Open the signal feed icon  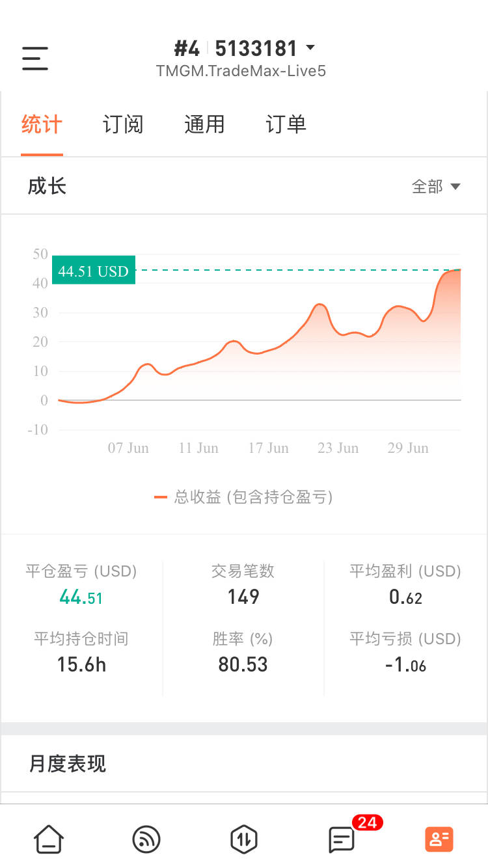(146, 839)
